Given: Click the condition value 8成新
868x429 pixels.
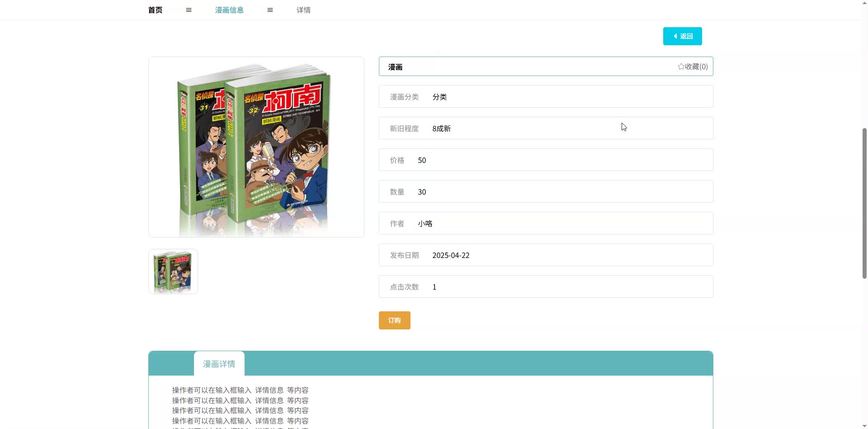Looking at the screenshot, I should [442, 129].
